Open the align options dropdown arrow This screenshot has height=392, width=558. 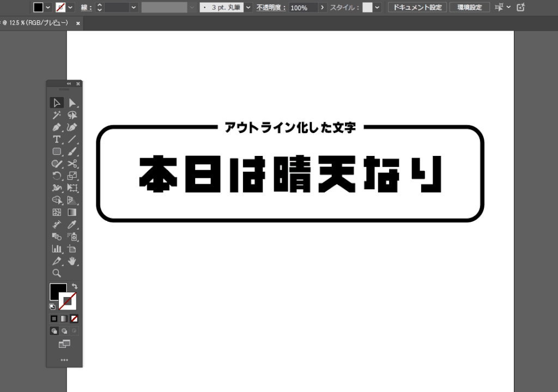pyautogui.click(x=508, y=7)
